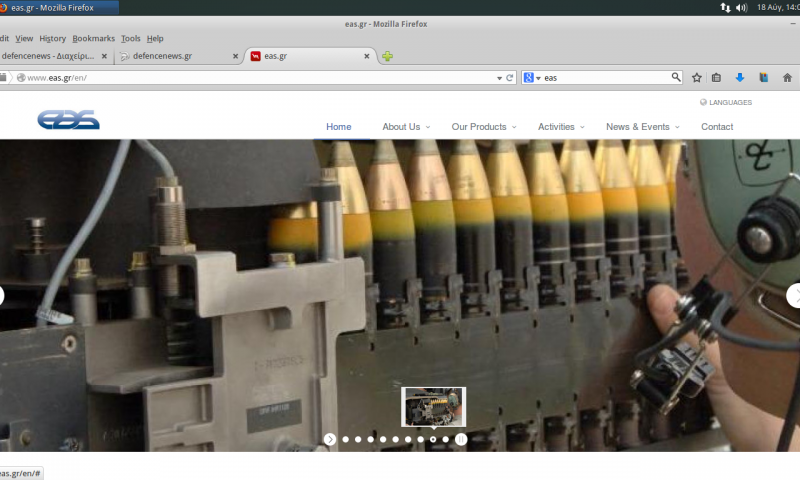The height and width of the screenshot is (480, 800).
Task: Open the downloads arrow icon
Action: pyautogui.click(x=740, y=77)
